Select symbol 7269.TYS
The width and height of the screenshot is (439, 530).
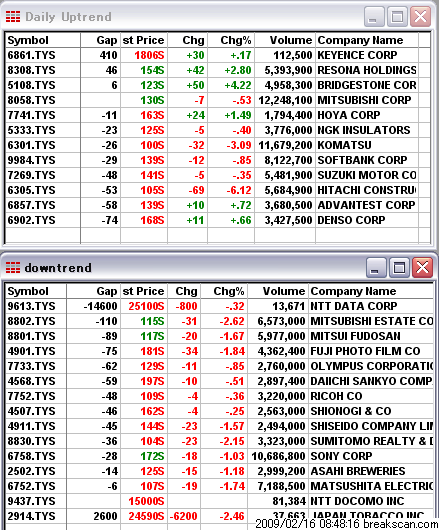(x=31, y=175)
